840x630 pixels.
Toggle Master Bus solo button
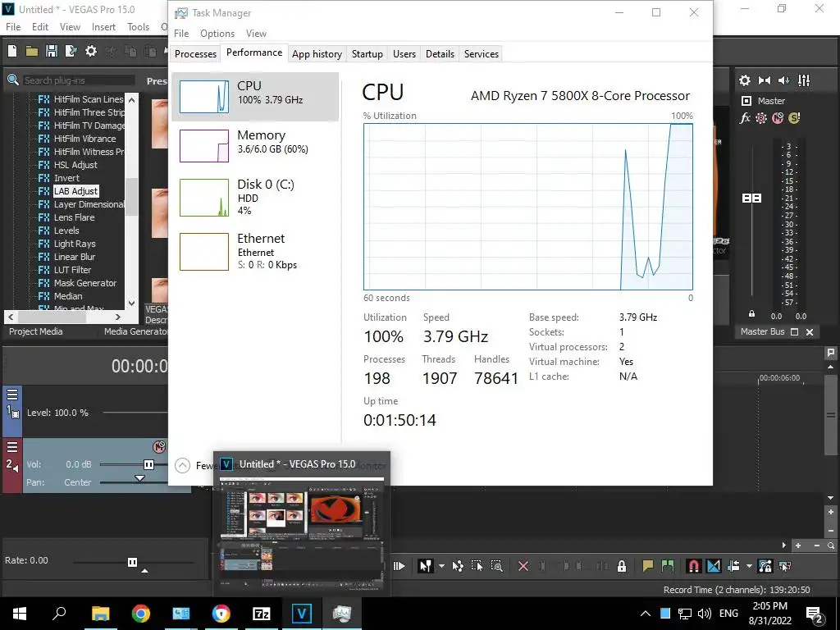[794, 118]
